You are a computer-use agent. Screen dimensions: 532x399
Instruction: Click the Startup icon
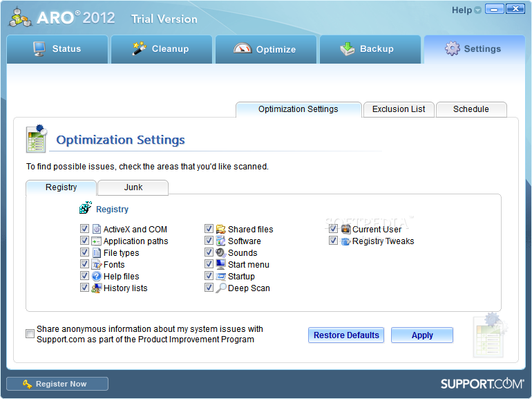pyautogui.click(x=221, y=276)
